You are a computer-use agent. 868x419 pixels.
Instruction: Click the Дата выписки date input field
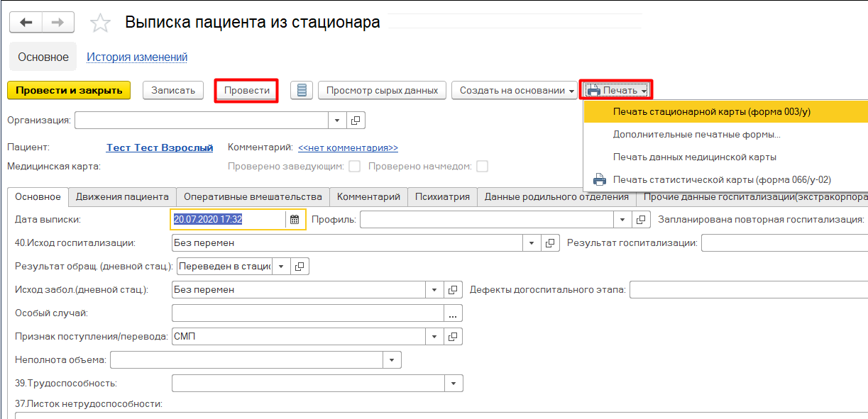point(227,220)
